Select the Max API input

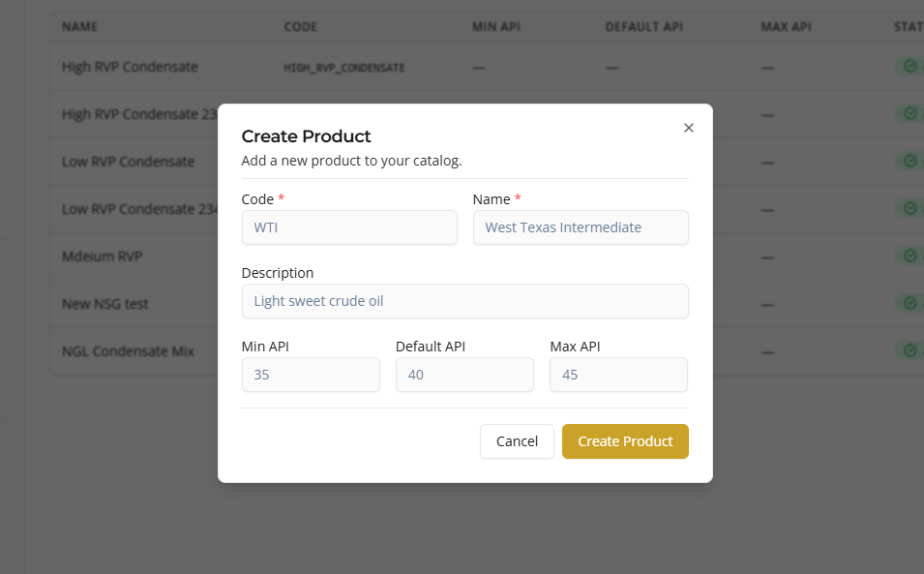tap(619, 375)
